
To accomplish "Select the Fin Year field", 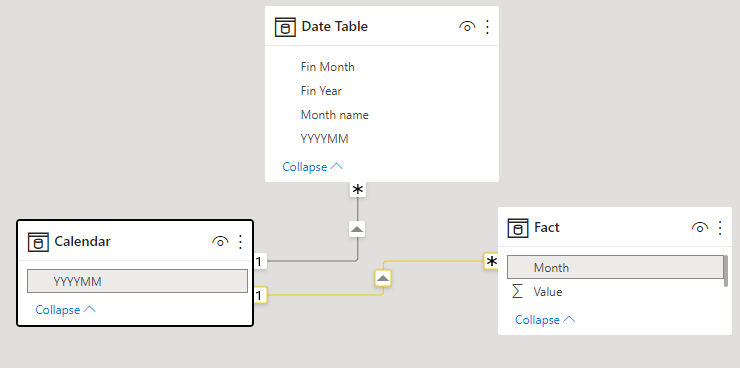I will point(321,91).
